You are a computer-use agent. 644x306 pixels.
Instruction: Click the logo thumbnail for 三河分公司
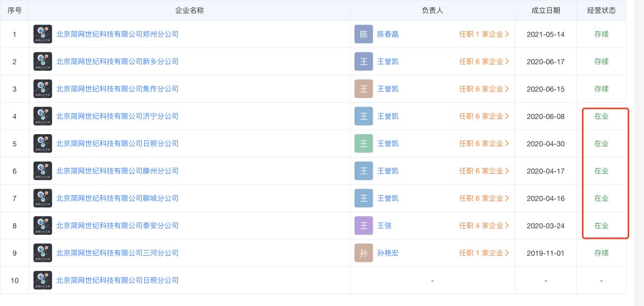43,253
